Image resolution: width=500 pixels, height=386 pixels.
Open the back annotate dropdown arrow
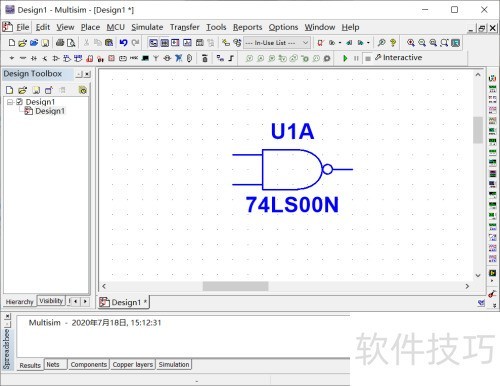(340, 43)
